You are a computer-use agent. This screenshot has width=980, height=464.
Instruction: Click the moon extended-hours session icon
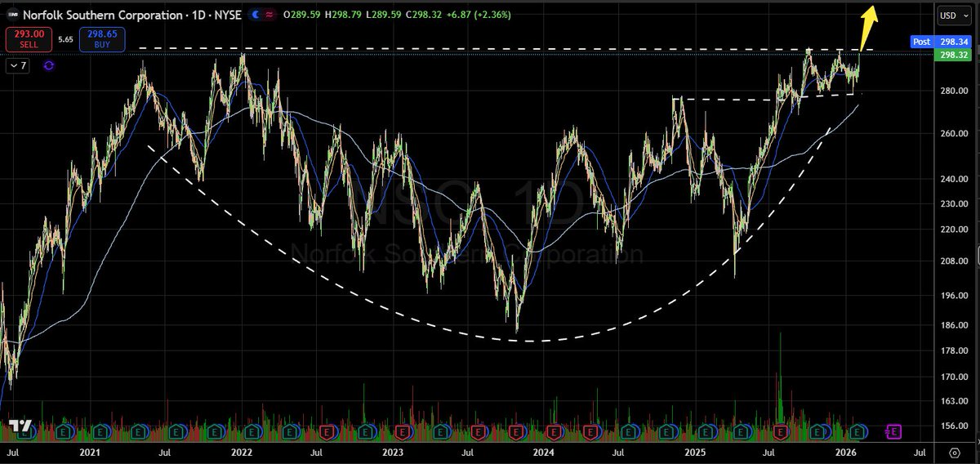tap(256, 15)
